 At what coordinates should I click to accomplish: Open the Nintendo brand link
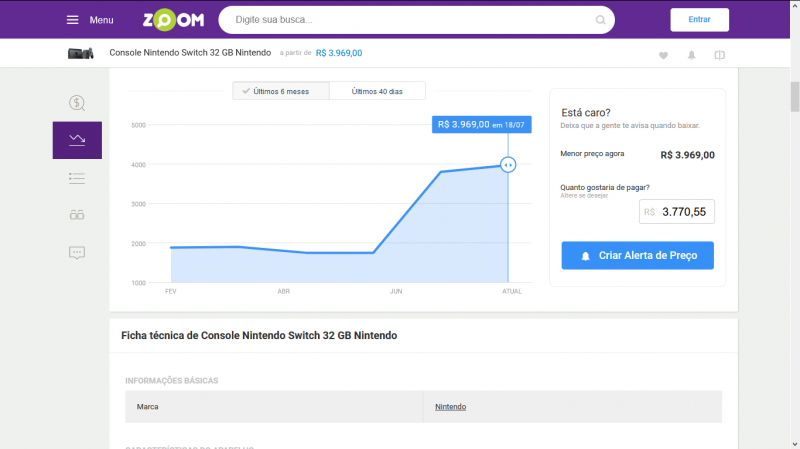pos(451,407)
